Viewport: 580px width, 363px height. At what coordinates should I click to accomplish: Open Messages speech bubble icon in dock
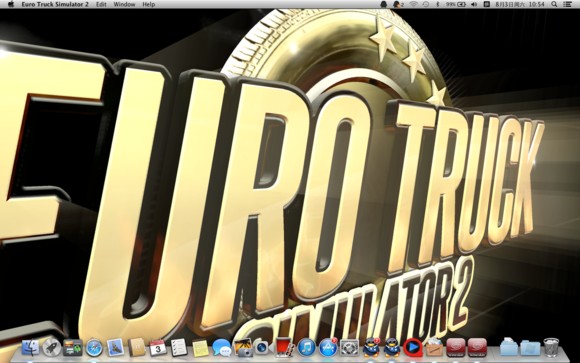222,348
